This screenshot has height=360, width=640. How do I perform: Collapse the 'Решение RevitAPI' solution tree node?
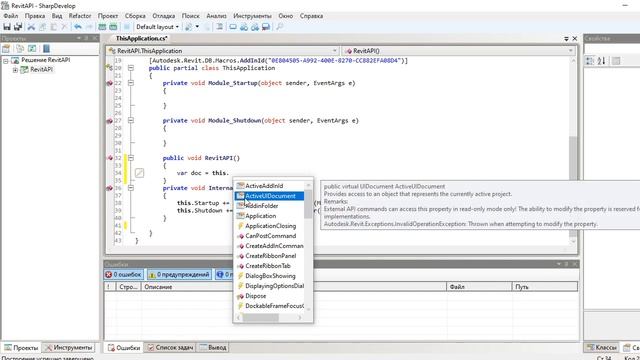[x=6, y=60]
